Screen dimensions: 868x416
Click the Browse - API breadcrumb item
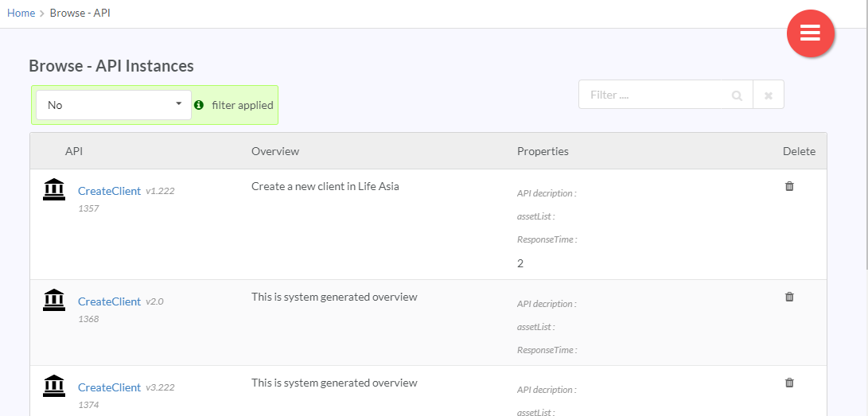click(80, 14)
